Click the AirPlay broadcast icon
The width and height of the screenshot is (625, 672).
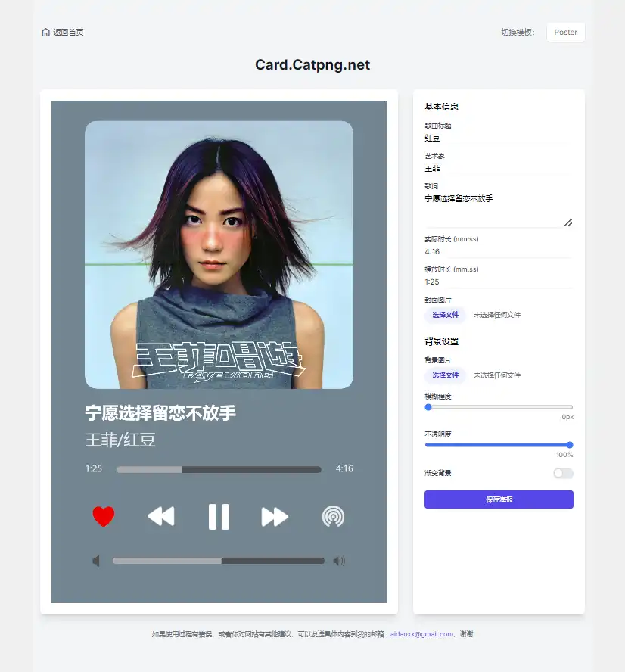333,516
